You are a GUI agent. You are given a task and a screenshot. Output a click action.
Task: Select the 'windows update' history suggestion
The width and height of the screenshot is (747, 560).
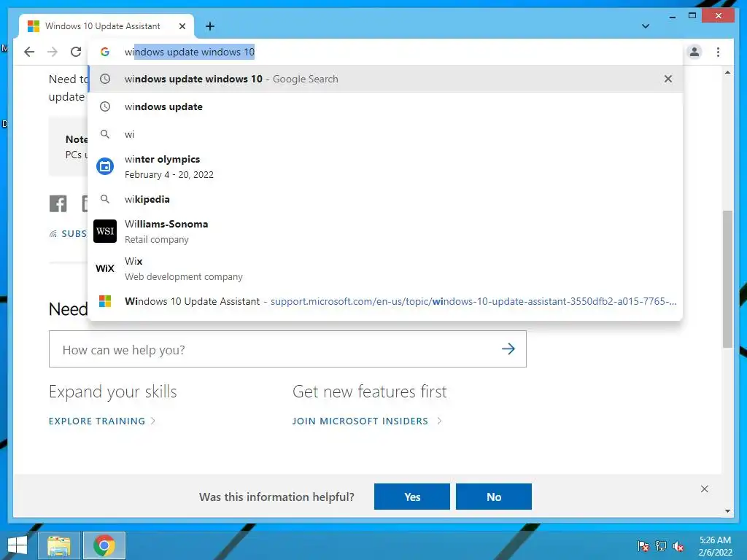(385, 106)
